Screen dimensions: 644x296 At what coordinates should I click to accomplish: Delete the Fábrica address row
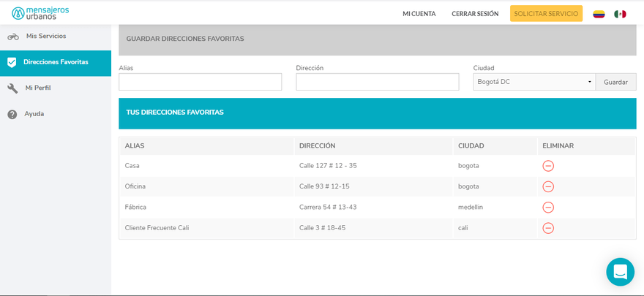(548, 207)
